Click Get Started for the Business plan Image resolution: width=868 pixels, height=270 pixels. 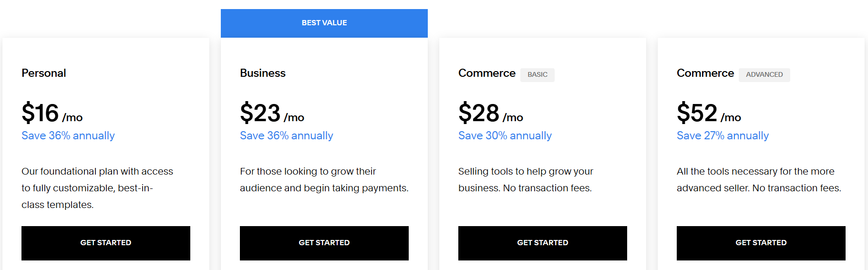pyautogui.click(x=324, y=243)
